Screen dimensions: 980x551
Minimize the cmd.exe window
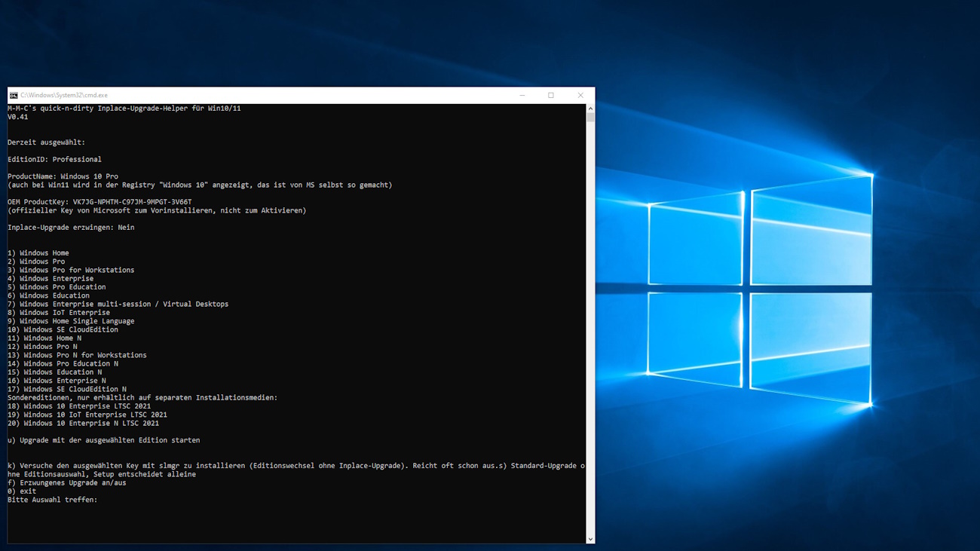[522, 96]
